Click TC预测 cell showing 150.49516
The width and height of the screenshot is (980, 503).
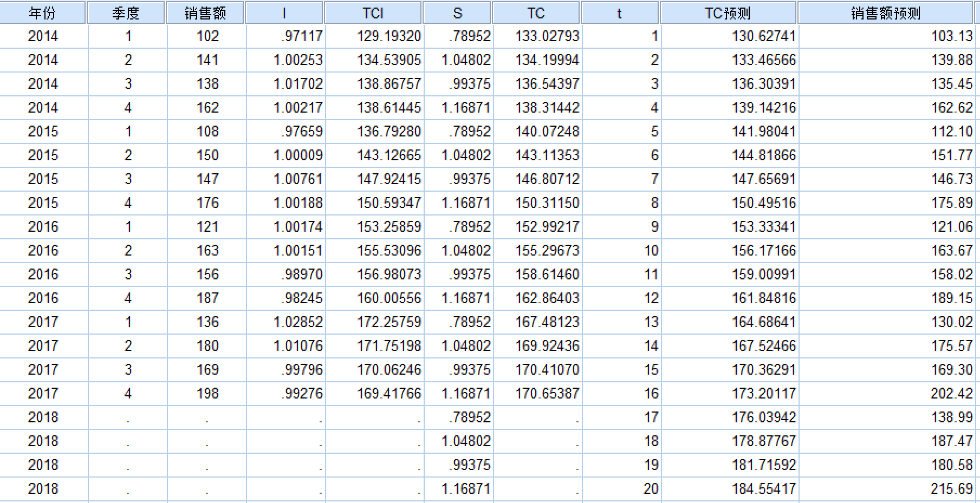click(730, 203)
